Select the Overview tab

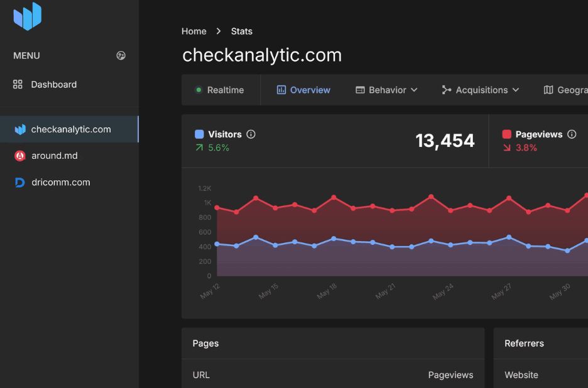pyautogui.click(x=303, y=90)
